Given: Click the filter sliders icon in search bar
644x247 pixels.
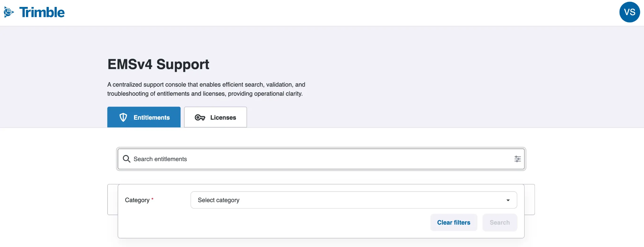Looking at the screenshot, I should point(517,159).
